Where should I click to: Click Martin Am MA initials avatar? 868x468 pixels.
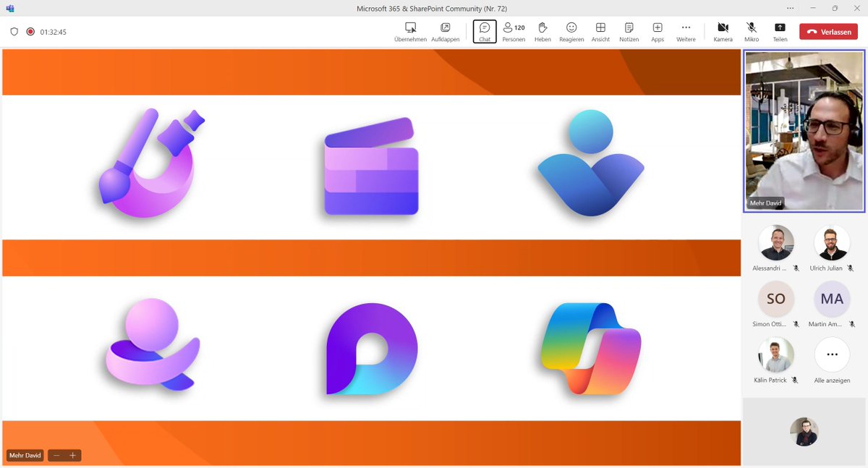click(832, 299)
